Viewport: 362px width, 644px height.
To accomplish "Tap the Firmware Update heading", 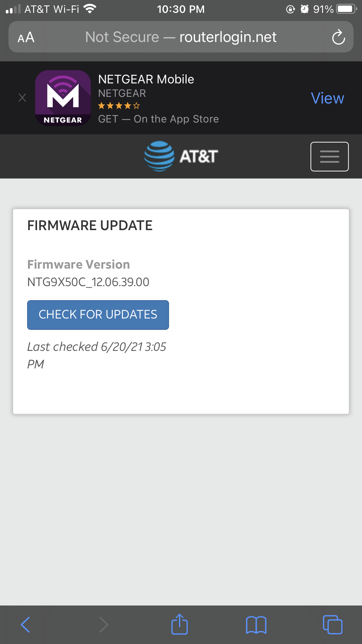I will (x=90, y=225).
